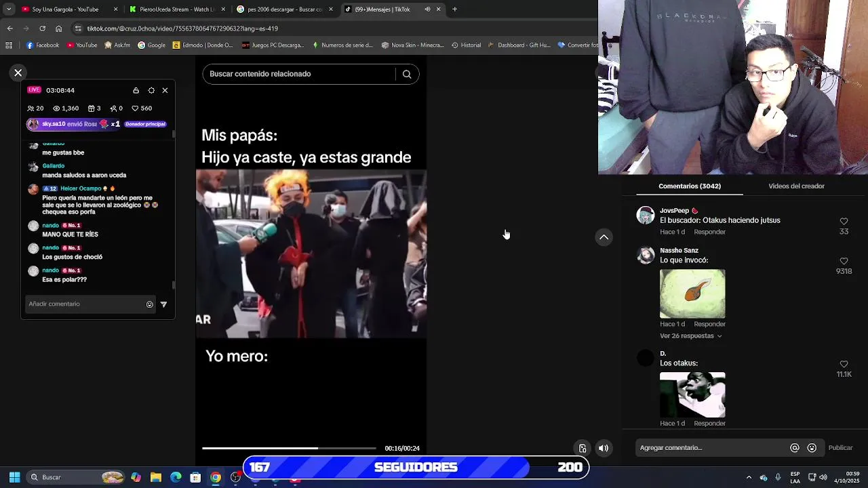Click the new followers icon showing 0
Viewport: 868px width, 488px height.
[113, 108]
